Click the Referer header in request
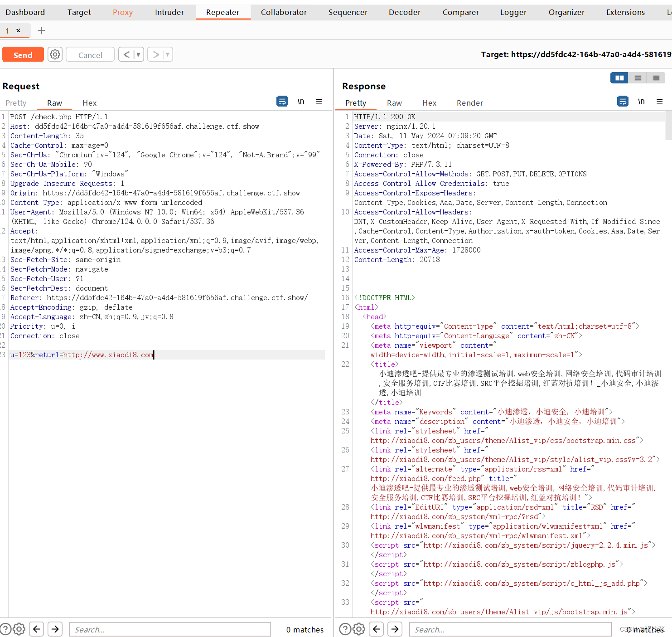The image size is (672, 637). tap(159, 297)
